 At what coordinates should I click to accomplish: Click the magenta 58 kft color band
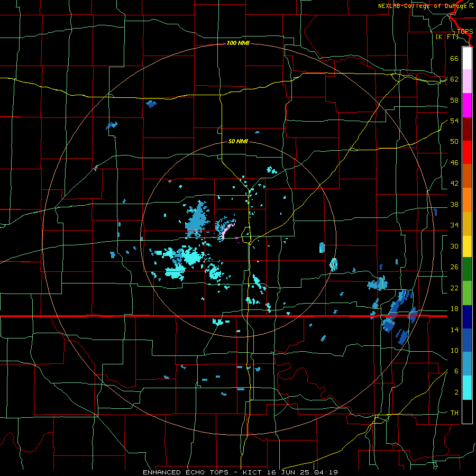pyautogui.click(x=467, y=105)
